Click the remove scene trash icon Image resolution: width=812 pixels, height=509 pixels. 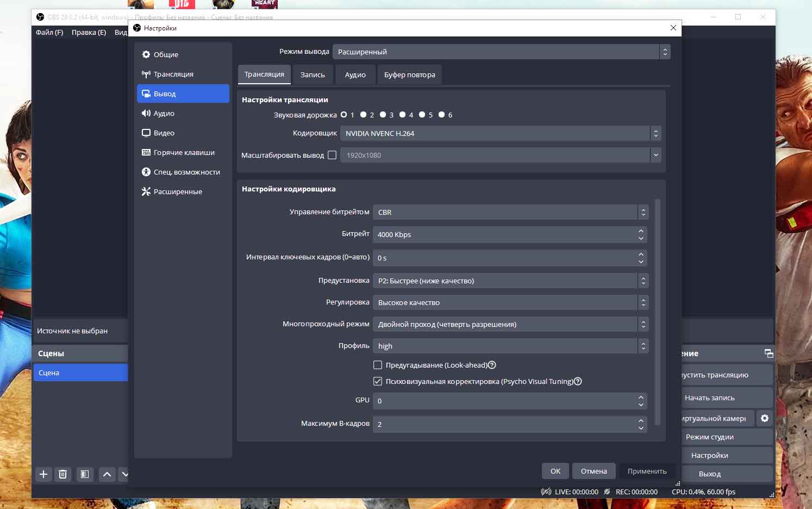click(x=63, y=474)
